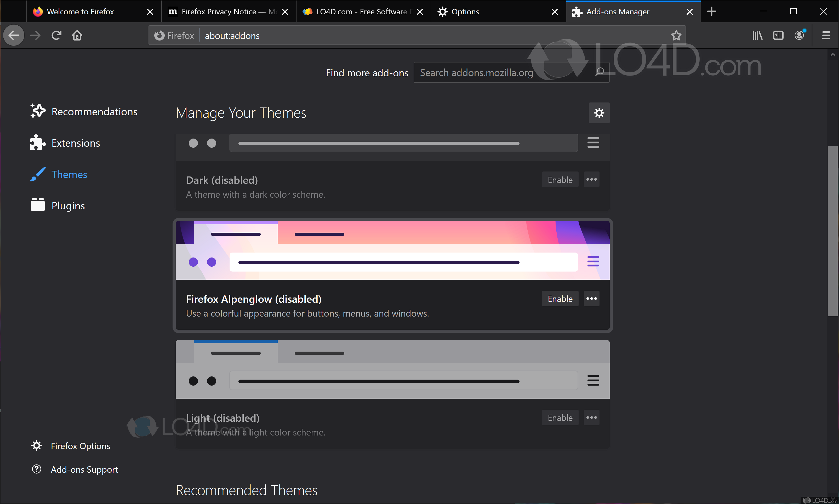Click the back navigation arrow
The image size is (839, 504).
point(14,35)
